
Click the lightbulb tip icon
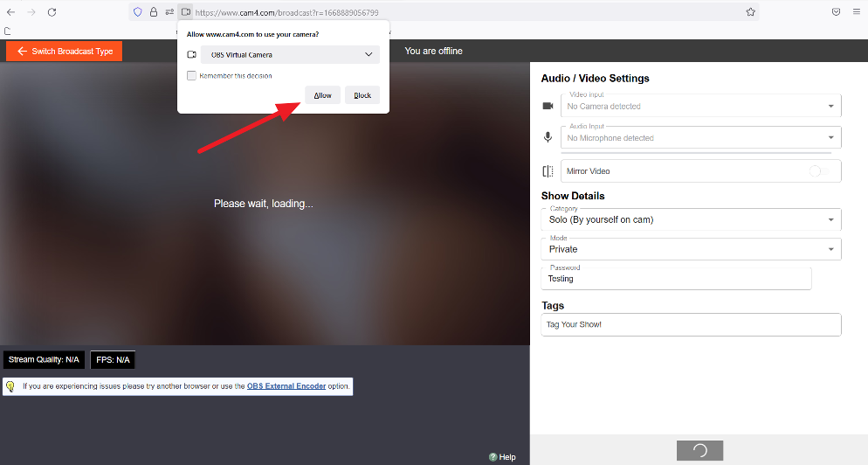pos(10,385)
